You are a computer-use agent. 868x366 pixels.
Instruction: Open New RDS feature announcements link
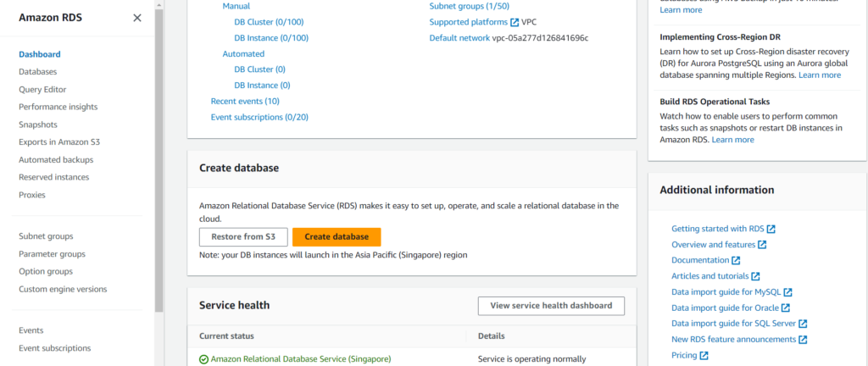pos(733,340)
